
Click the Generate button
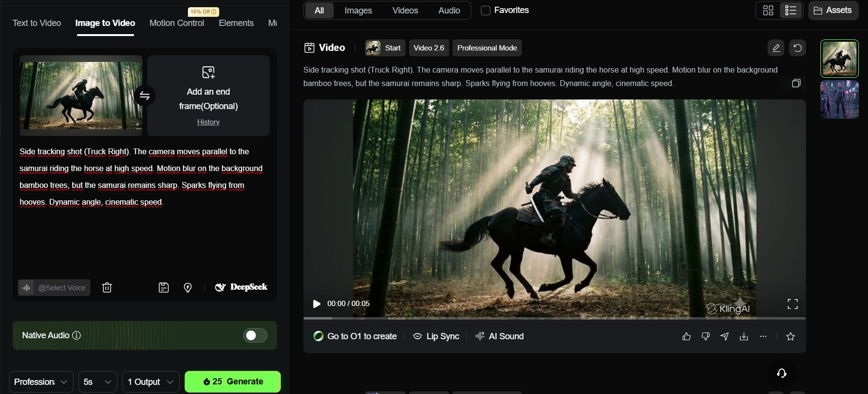click(233, 382)
